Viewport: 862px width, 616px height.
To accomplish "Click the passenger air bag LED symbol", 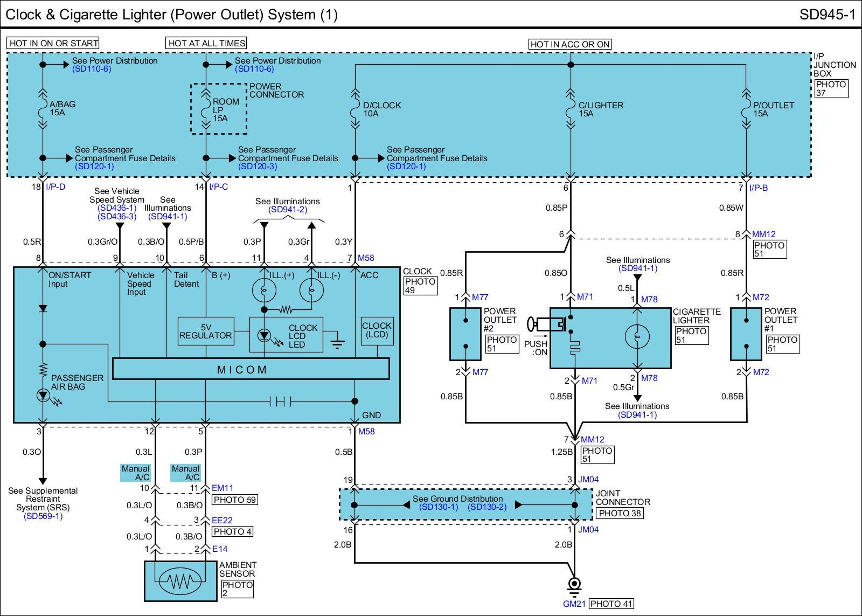I will 43,396.
